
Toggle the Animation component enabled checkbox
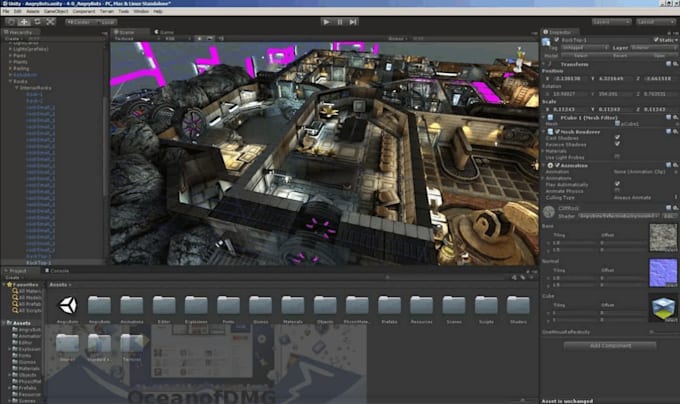[557, 166]
